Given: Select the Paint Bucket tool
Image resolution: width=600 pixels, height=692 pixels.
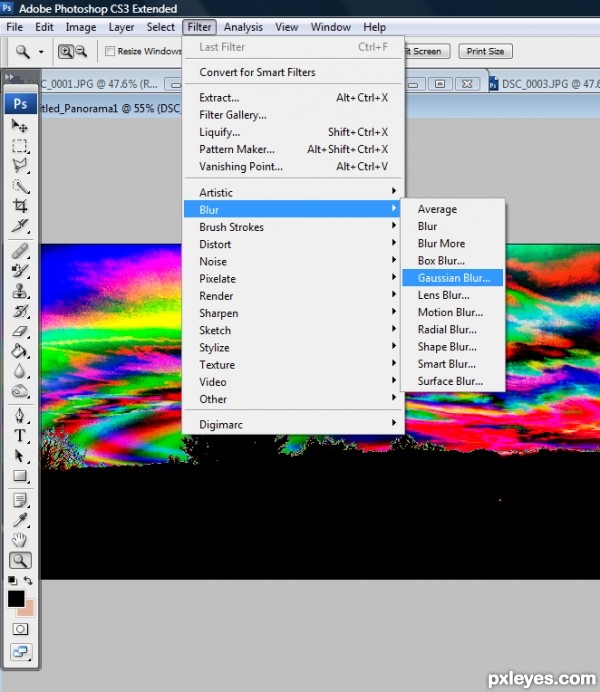Looking at the screenshot, I should (x=19, y=351).
